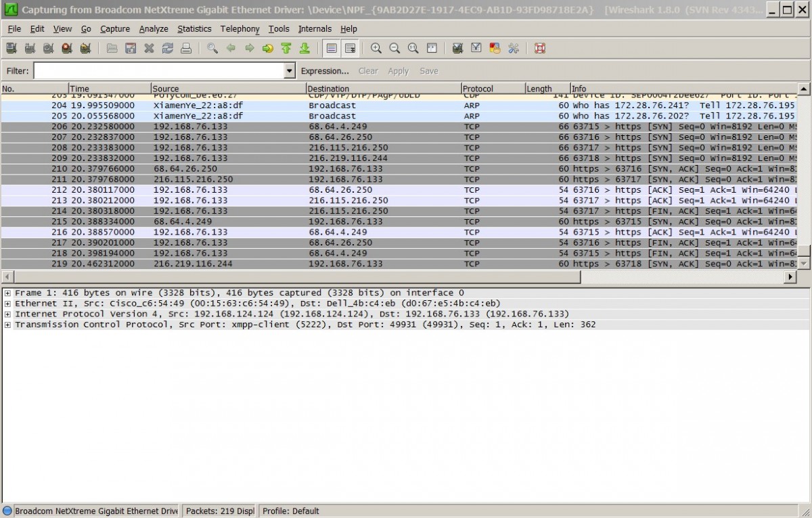Open the Help menu
The image size is (812, 518).
[x=348, y=29]
